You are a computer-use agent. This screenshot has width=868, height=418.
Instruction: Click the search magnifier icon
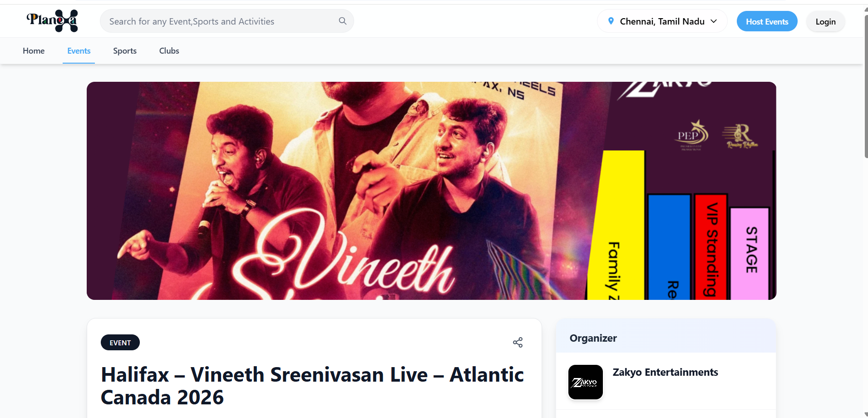pyautogui.click(x=343, y=21)
